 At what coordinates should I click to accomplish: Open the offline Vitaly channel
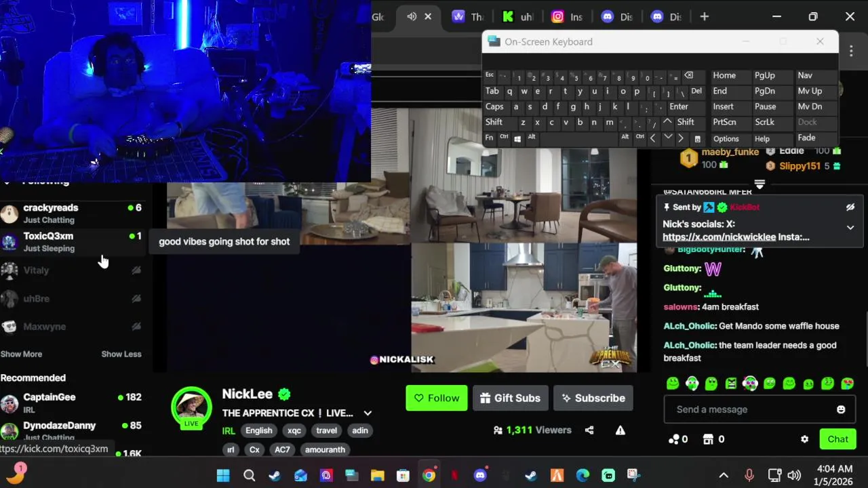pyautogui.click(x=71, y=270)
